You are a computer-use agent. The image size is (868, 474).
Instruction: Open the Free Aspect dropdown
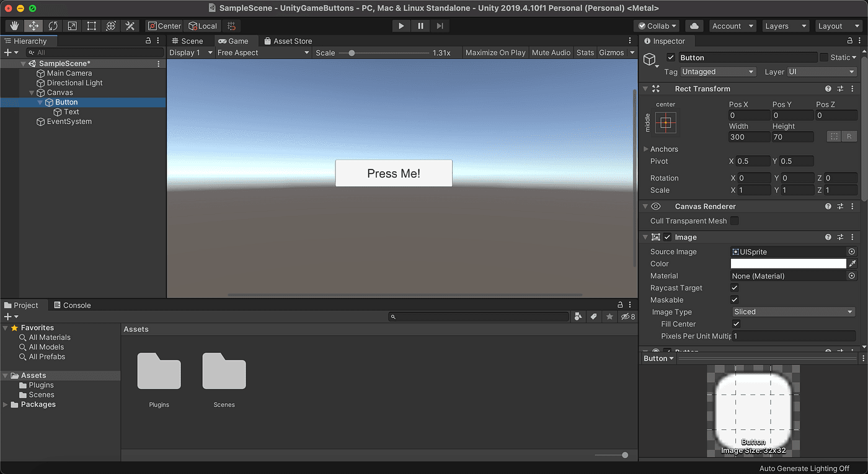click(263, 53)
